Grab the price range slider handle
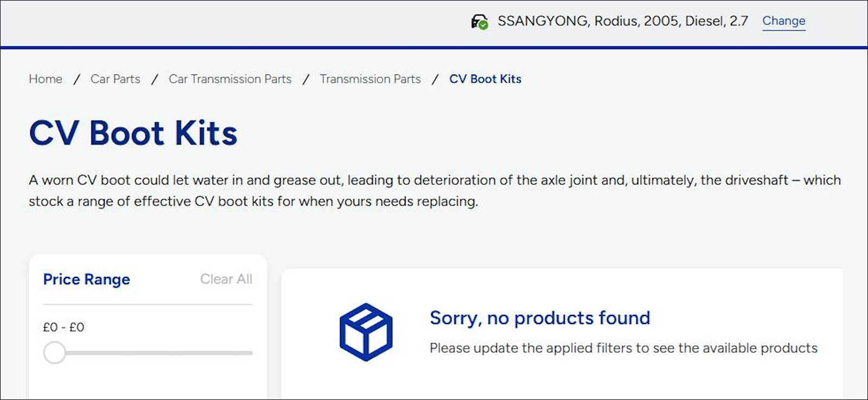The width and height of the screenshot is (868, 400). 54,353
